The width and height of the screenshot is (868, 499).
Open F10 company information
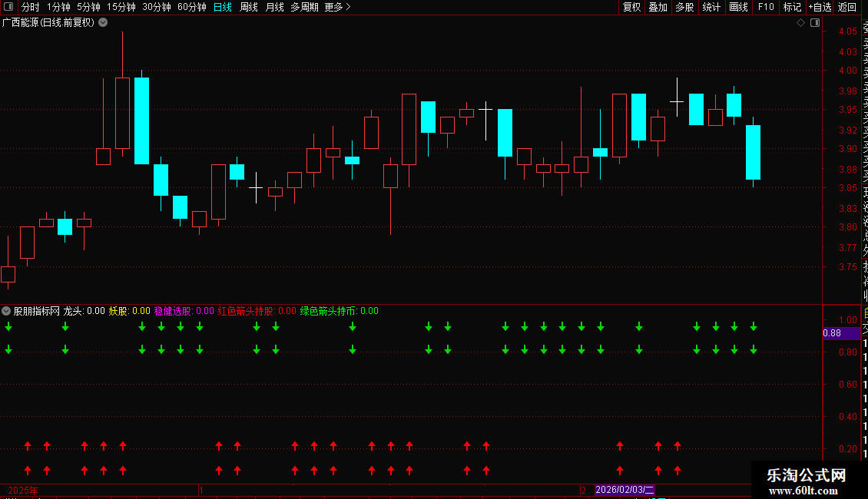coord(766,7)
